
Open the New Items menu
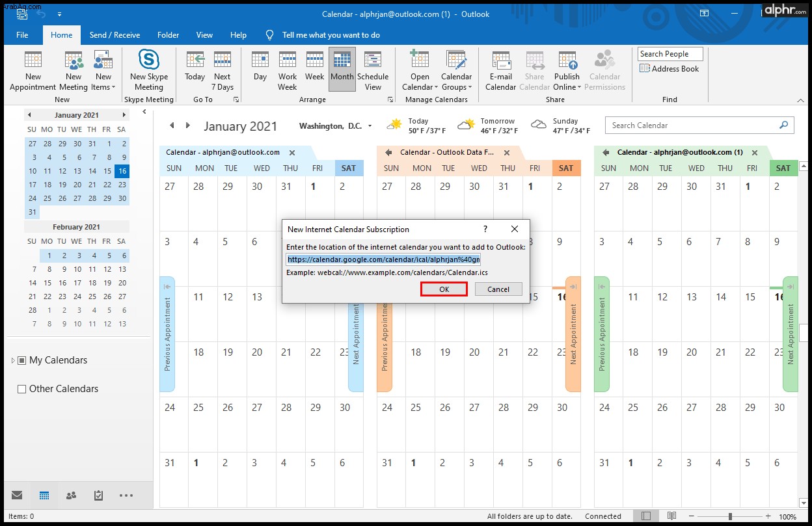(x=103, y=72)
